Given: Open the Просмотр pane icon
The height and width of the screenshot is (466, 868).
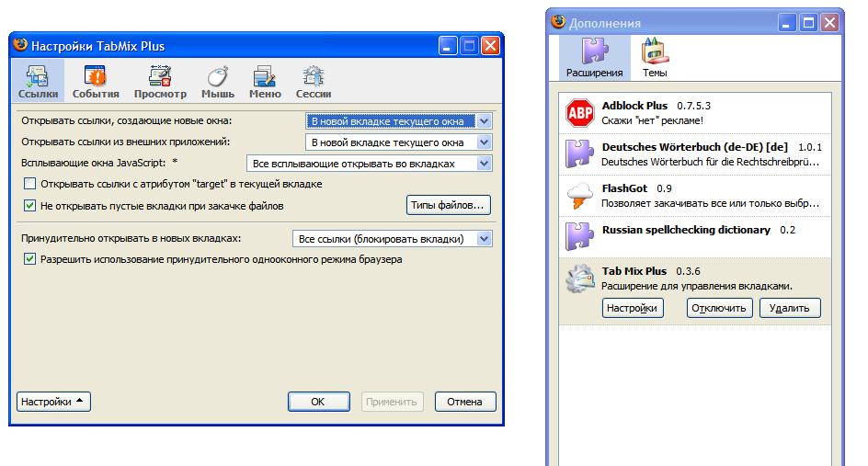Looking at the screenshot, I should click(160, 75).
